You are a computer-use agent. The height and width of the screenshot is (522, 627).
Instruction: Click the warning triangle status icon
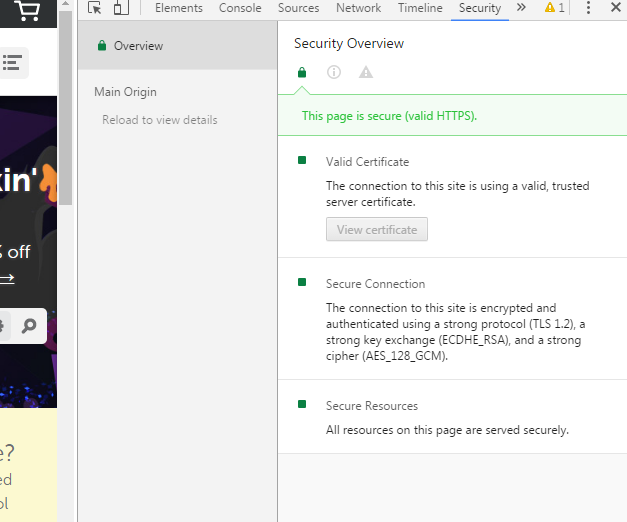point(366,72)
